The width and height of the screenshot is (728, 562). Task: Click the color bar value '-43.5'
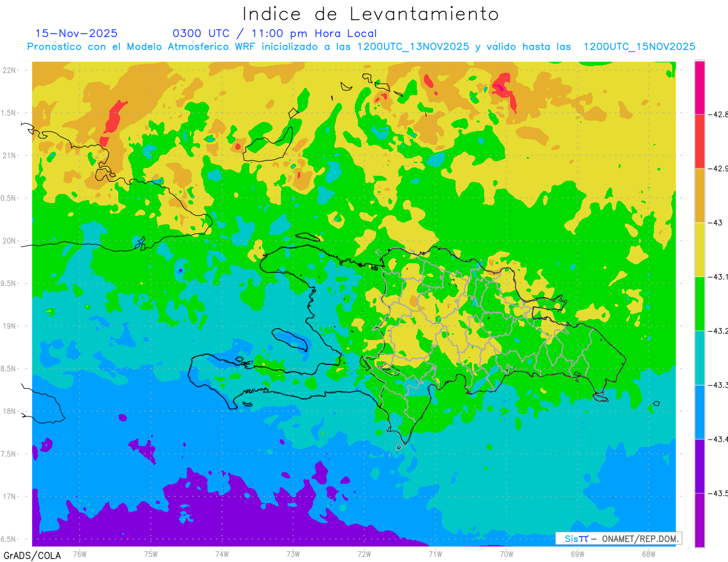click(717, 493)
